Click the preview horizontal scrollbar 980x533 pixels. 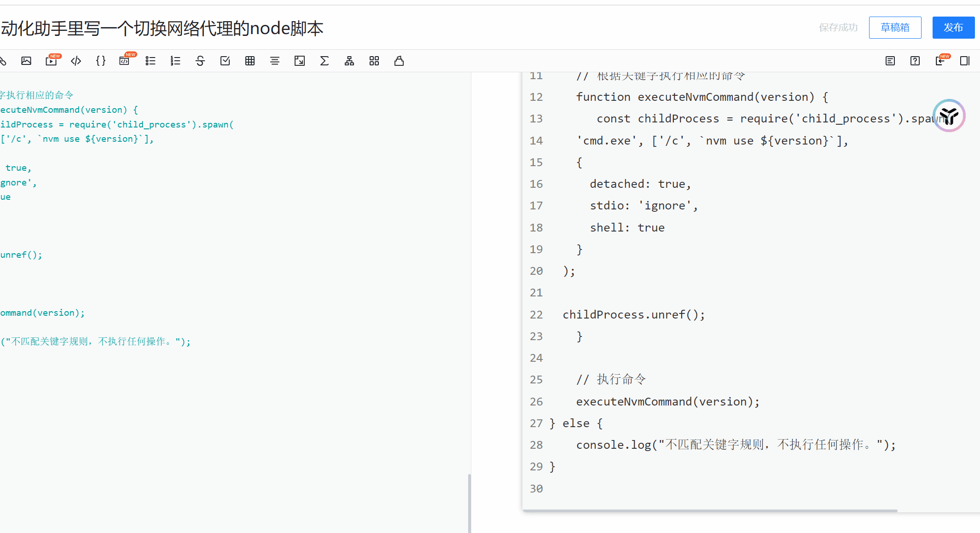pos(710,510)
